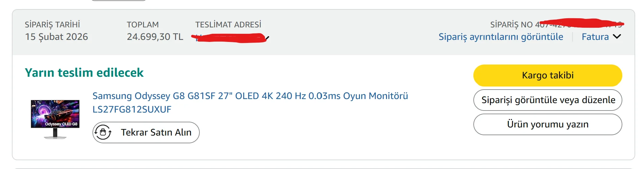The height and width of the screenshot is (169, 644).
Task: Select the 15 Şubat 2026 order date
Action: (56, 37)
